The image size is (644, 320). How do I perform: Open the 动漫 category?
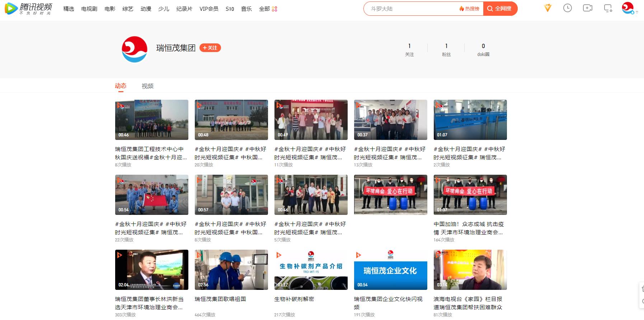tap(146, 9)
